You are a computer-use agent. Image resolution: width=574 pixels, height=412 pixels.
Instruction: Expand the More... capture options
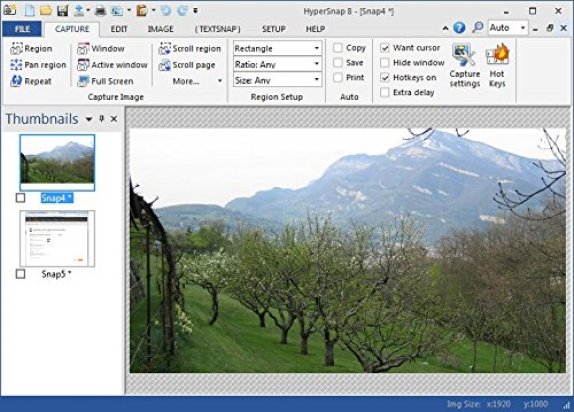[197, 81]
